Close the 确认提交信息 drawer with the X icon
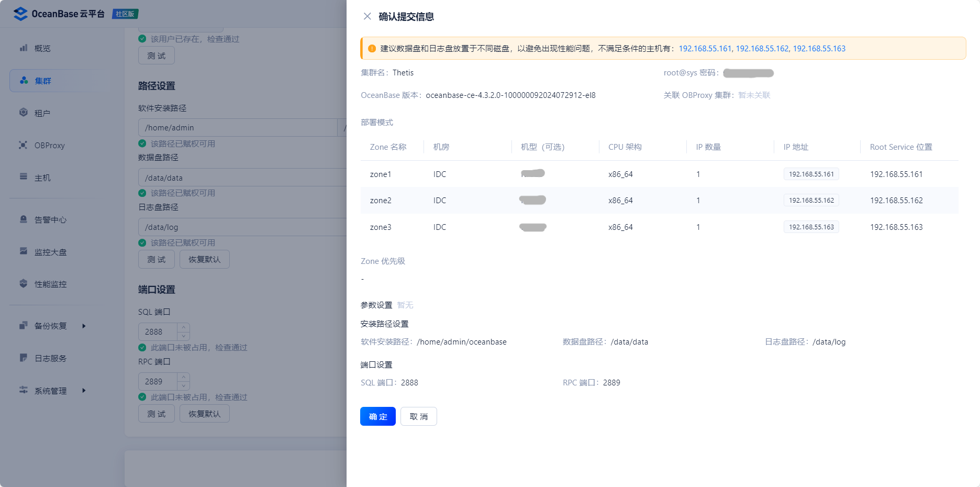The width and height of the screenshot is (980, 487). click(x=367, y=16)
